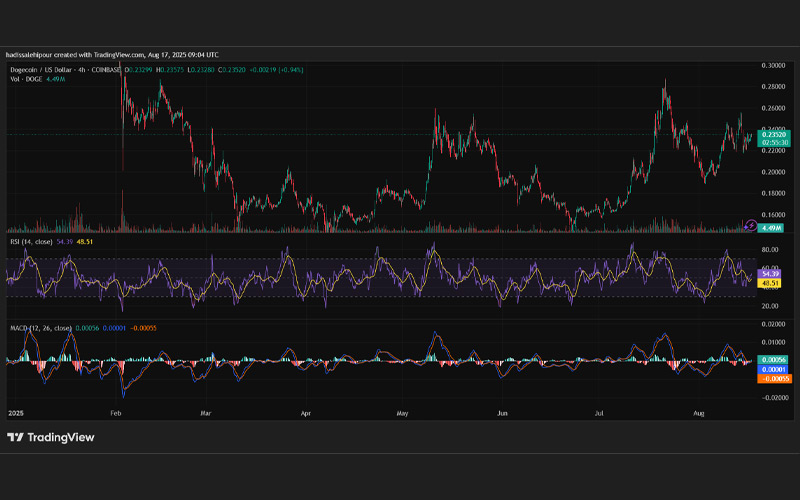The width and height of the screenshot is (800, 500).
Task: Click the yellow 48.51 RSI axis tag
Action: point(769,283)
